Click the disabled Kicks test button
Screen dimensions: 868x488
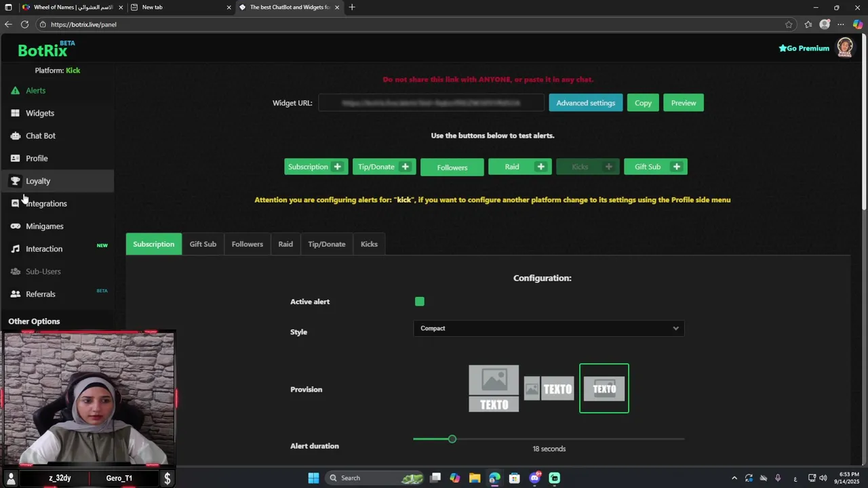pos(588,167)
